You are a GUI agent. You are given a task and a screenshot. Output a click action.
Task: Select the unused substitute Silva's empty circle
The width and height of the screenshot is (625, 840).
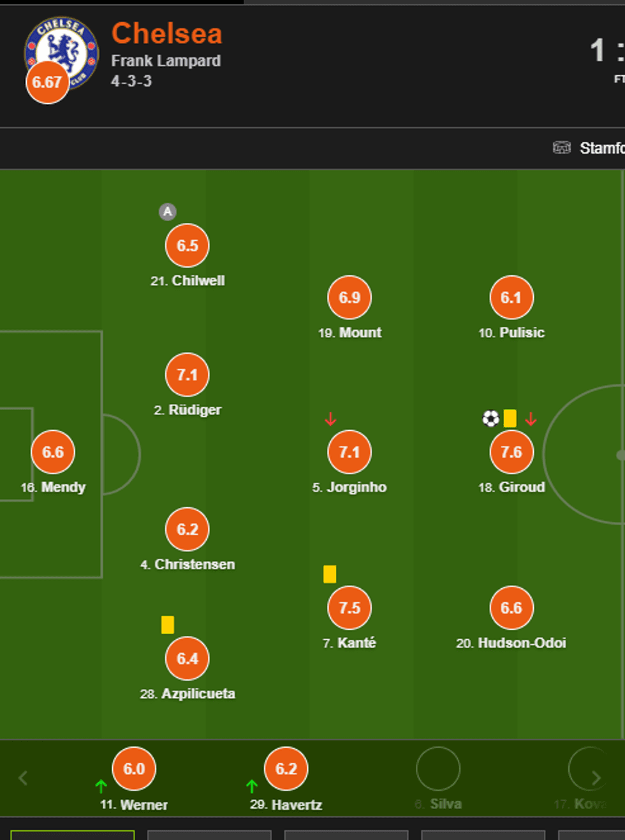tap(438, 769)
